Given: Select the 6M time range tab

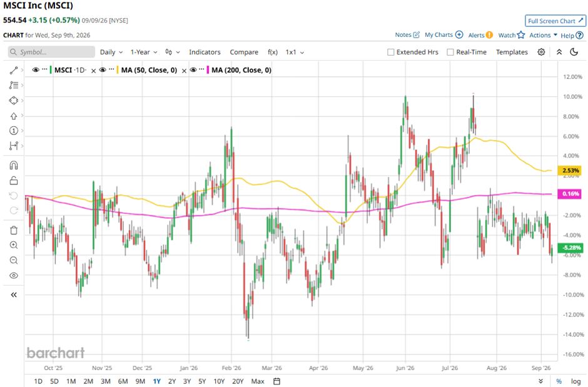Looking at the screenshot, I should [x=123, y=381].
